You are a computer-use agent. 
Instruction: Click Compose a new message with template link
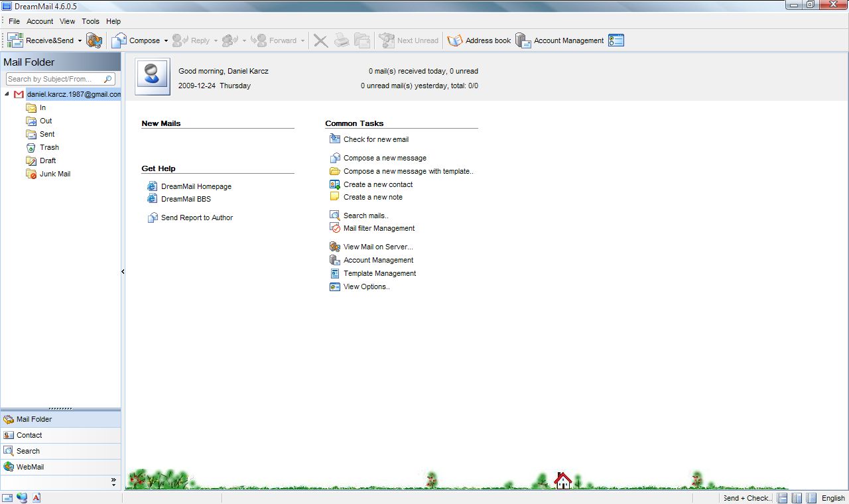click(409, 171)
